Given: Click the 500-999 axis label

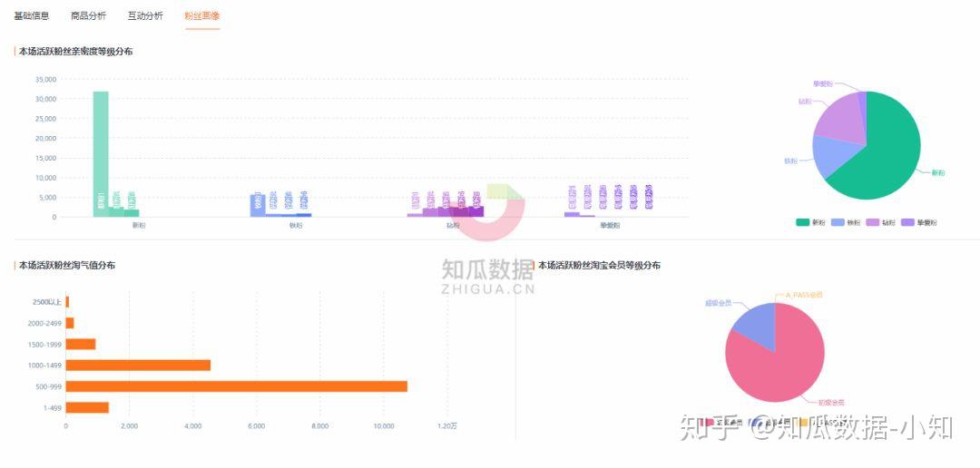Looking at the screenshot, I should [x=49, y=386].
